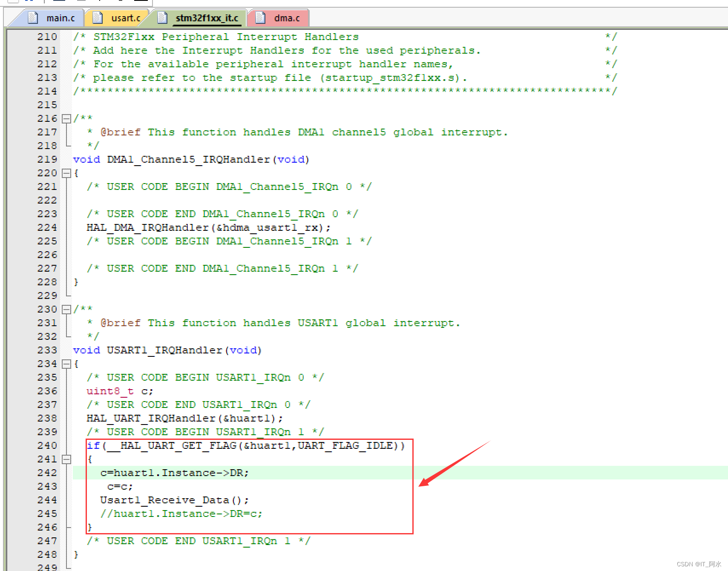The height and width of the screenshot is (571, 728).
Task: Click the dma.c document icon
Action: coord(260,17)
